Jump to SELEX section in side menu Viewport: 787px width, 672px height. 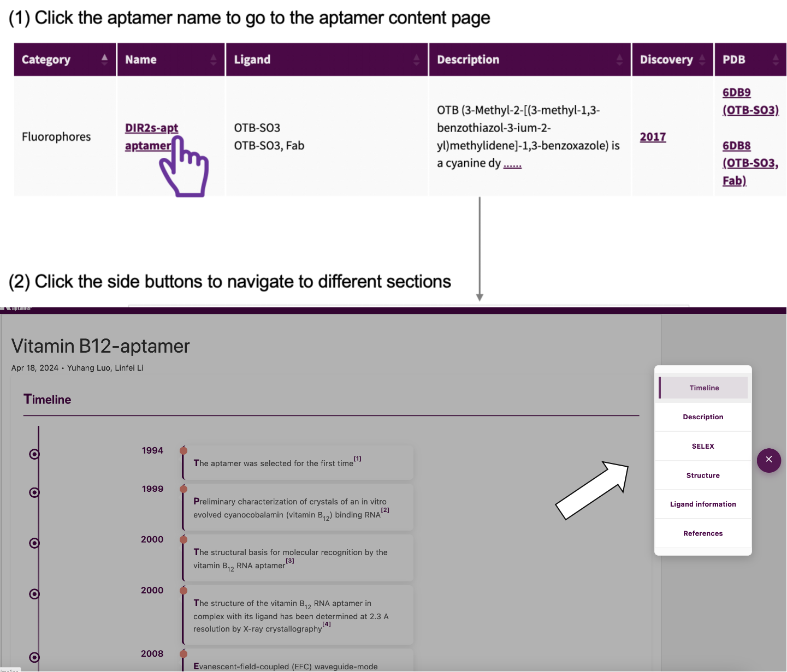click(703, 446)
